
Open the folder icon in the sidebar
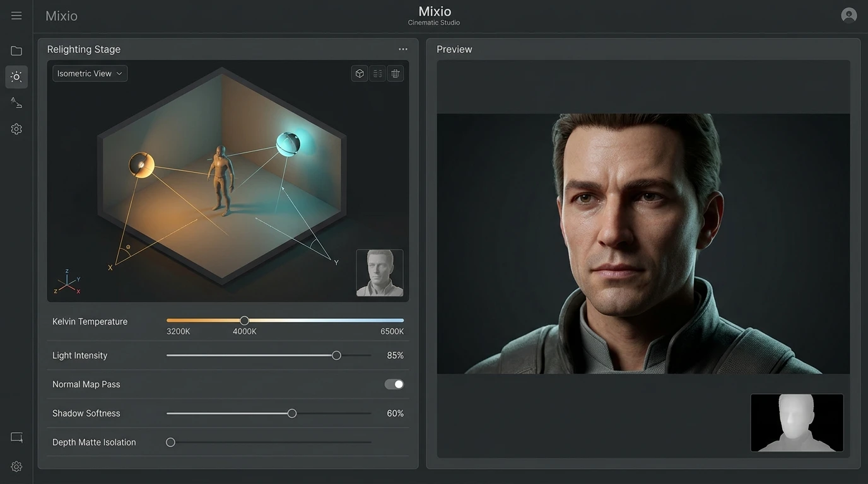click(x=16, y=51)
